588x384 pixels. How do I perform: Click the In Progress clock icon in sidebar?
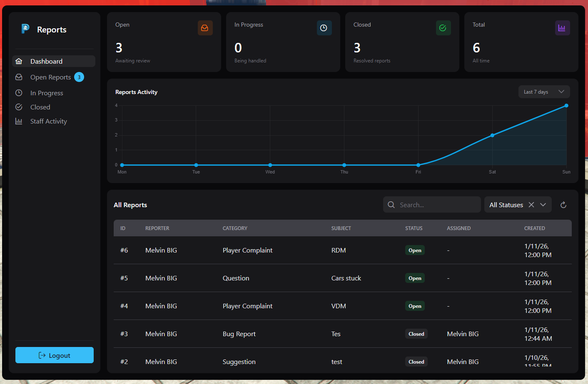tap(19, 93)
